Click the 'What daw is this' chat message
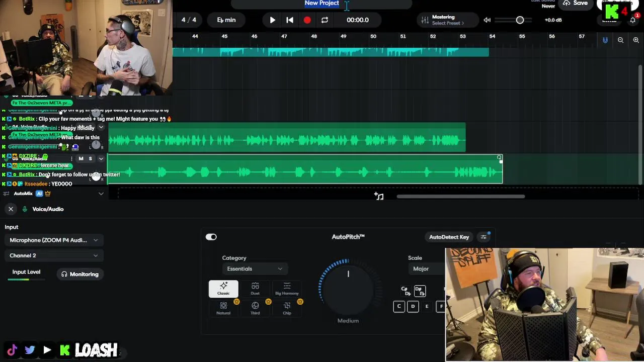This screenshot has width=644, height=362. tap(80, 137)
